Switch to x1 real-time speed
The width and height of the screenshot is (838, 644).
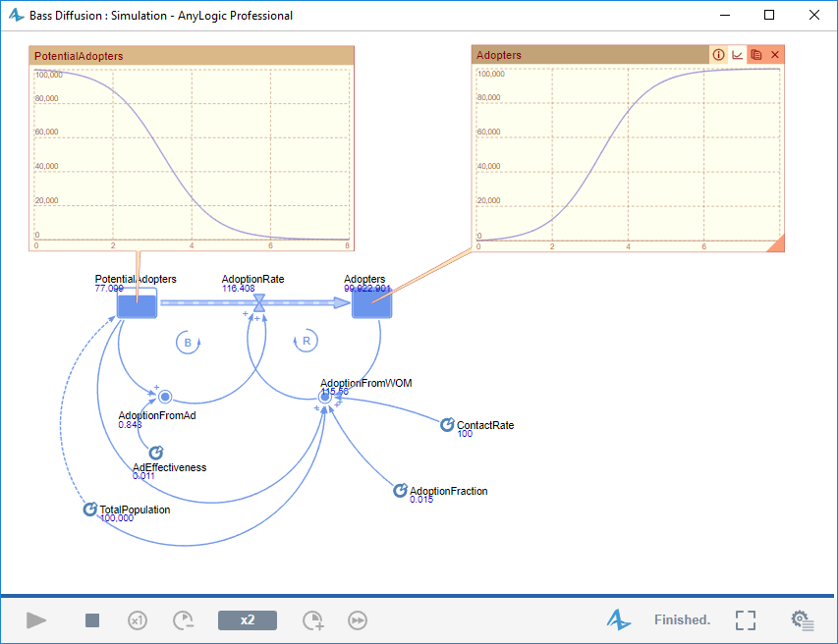pos(137,619)
